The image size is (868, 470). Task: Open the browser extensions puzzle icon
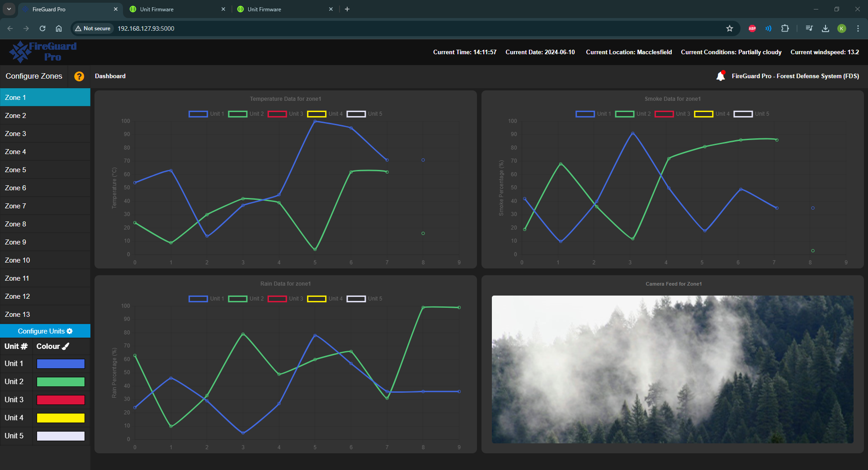coord(785,28)
